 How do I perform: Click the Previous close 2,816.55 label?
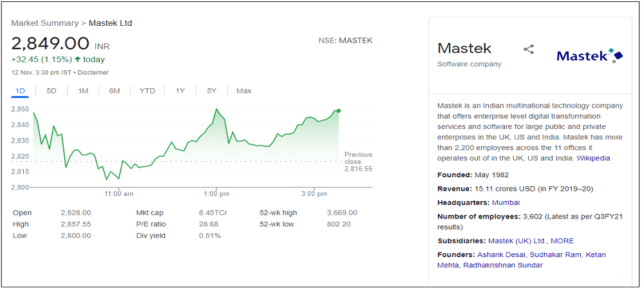pyautogui.click(x=358, y=161)
